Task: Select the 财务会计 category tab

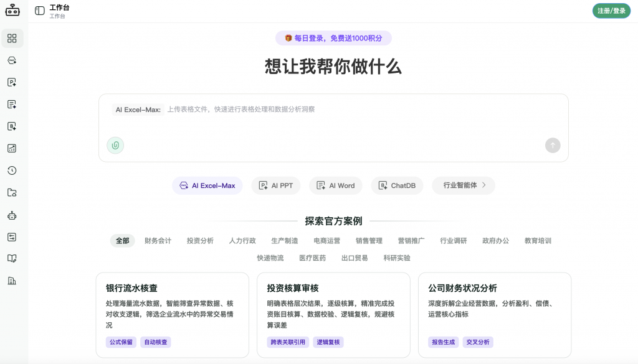Action: click(x=158, y=241)
